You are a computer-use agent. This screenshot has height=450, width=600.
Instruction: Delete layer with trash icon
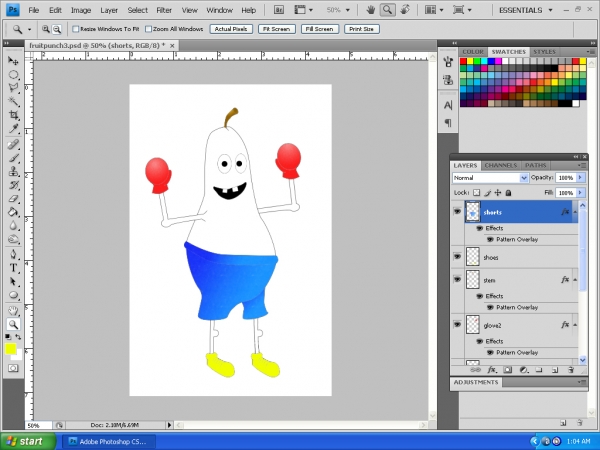(571, 370)
